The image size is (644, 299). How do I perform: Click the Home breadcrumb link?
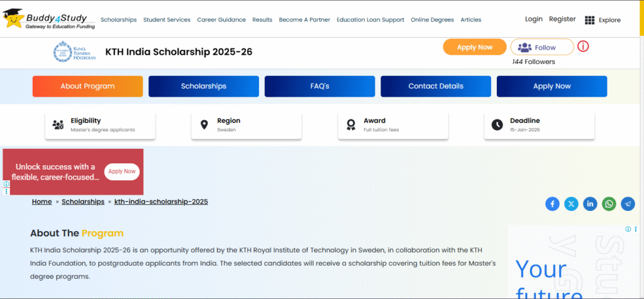click(42, 202)
